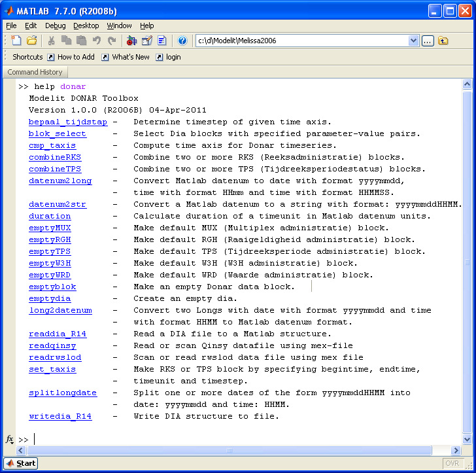Click the OVR overwrite status indicator
The height and width of the screenshot is (473, 476).
(x=452, y=463)
